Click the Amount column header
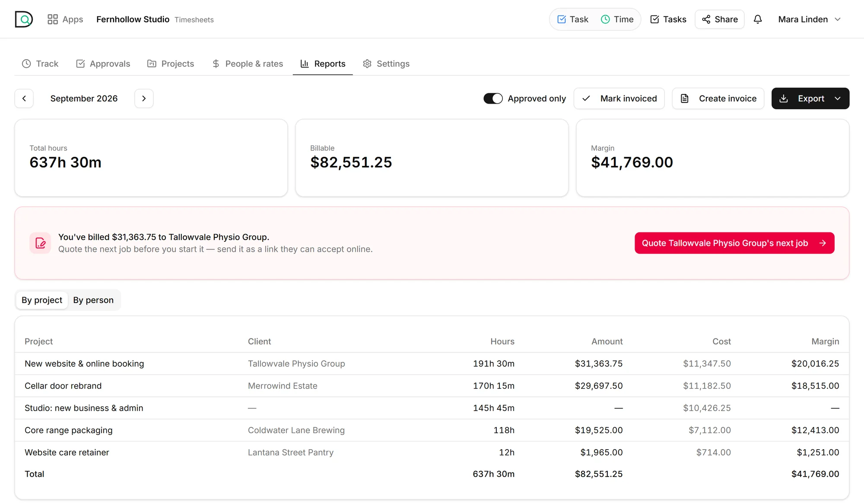The image size is (864, 504). 607,342
